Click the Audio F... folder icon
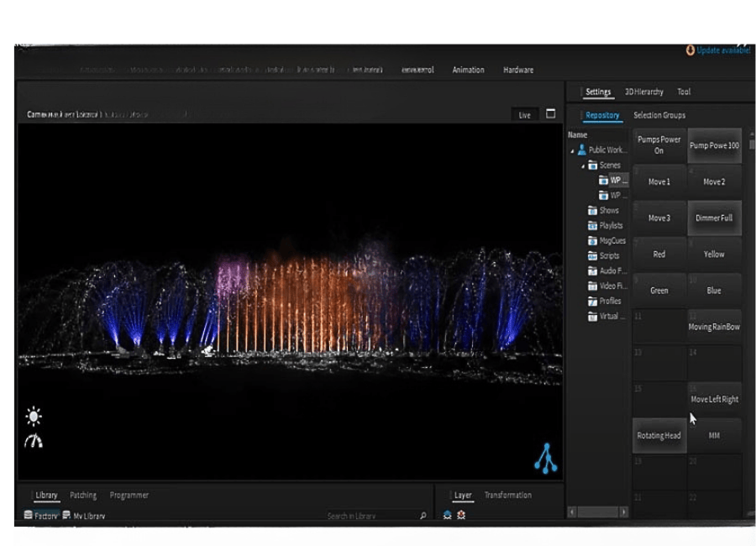The height and width of the screenshot is (546, 756). click(592, 270)
